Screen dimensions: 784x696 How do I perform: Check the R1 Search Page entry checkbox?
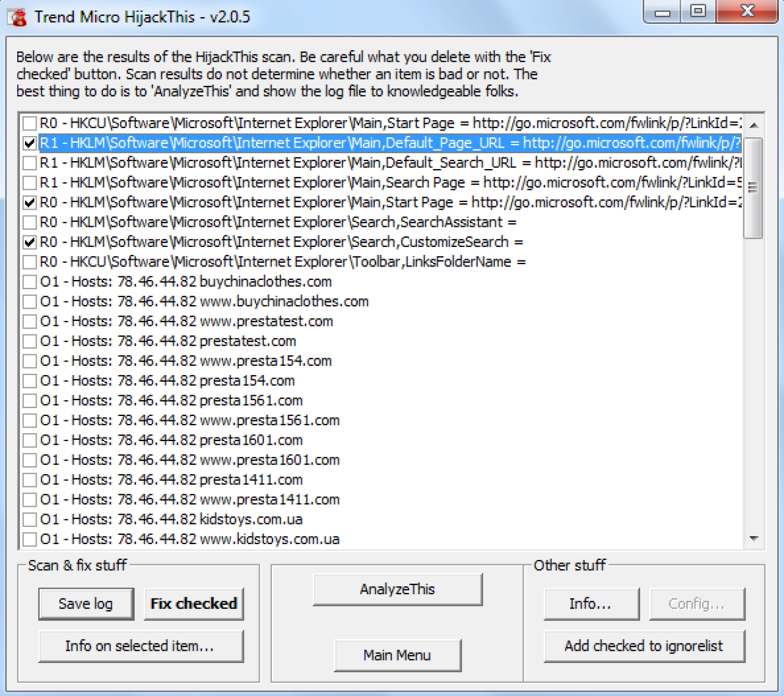[x=29, y=183]
